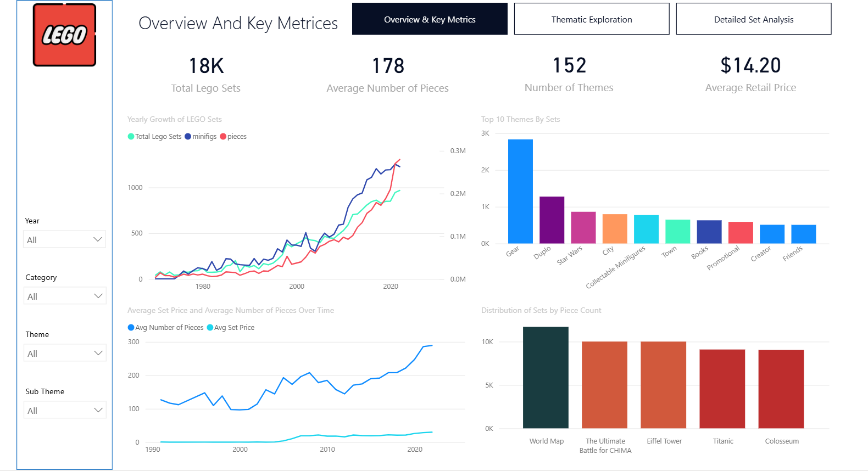Select the Star Wars bar
Image resolution: width=868 pixels, height=471 pixels.
pos(583,228)
